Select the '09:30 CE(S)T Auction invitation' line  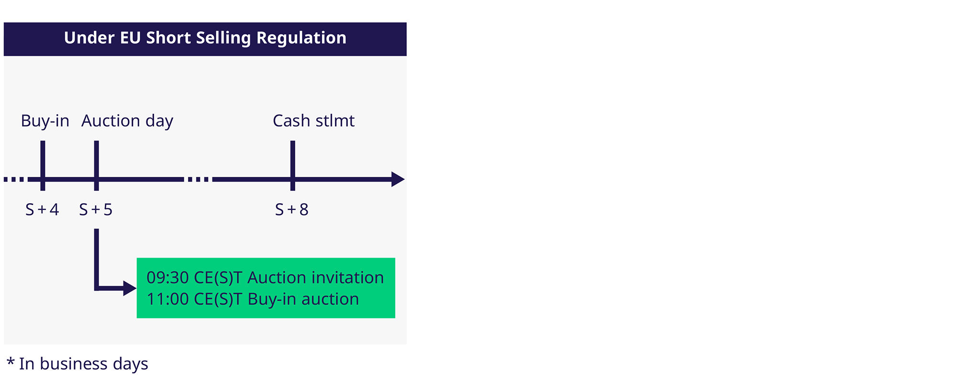click(265, 278)
